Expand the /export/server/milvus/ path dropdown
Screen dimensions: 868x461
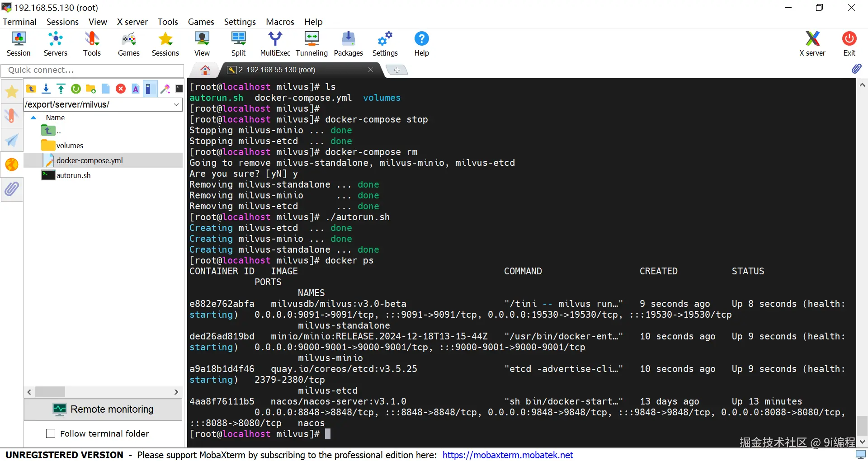coord(176,104)
